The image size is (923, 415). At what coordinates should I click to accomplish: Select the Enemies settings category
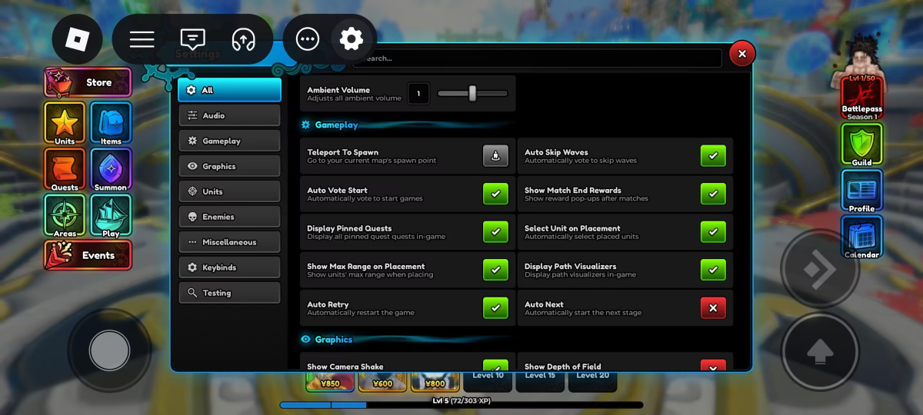(x=230, y=217)
